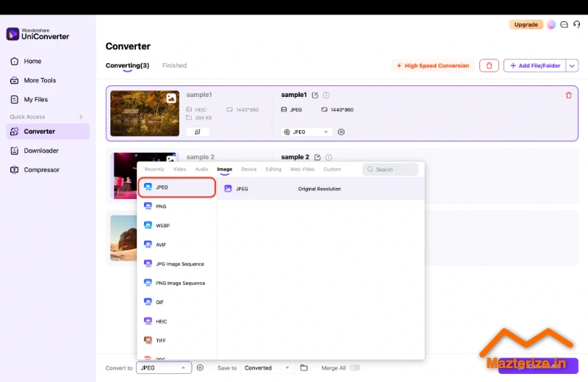Choose JPG Image Sequence format
This screenshot has height=382, width=588.
pyautogui.click(x=177, y=264)
